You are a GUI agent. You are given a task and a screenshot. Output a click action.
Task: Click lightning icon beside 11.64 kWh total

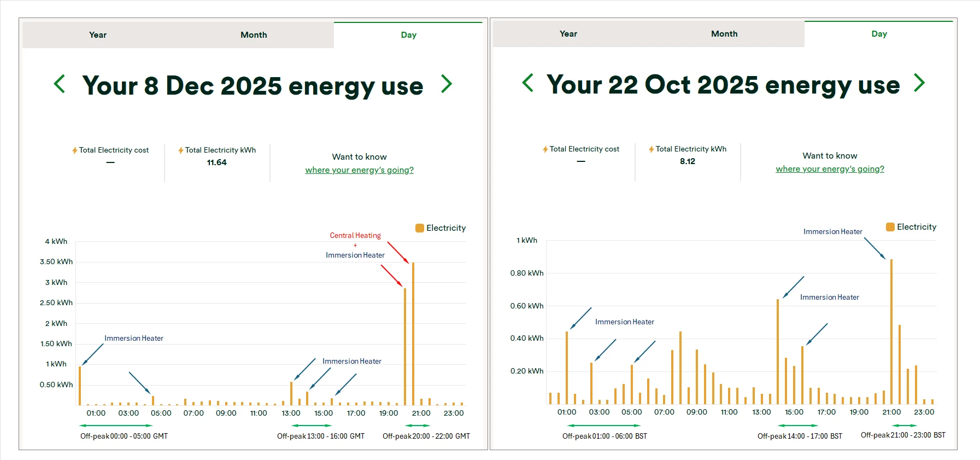[181, 150]
